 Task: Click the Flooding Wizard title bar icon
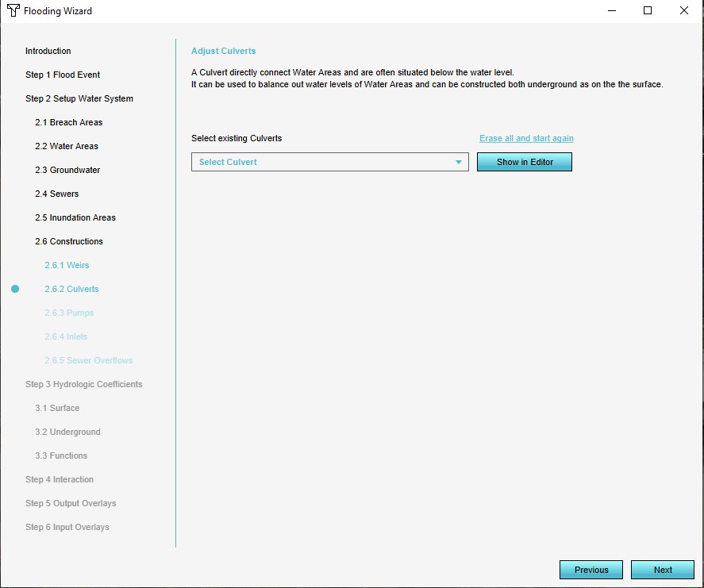tap(13, 11)
